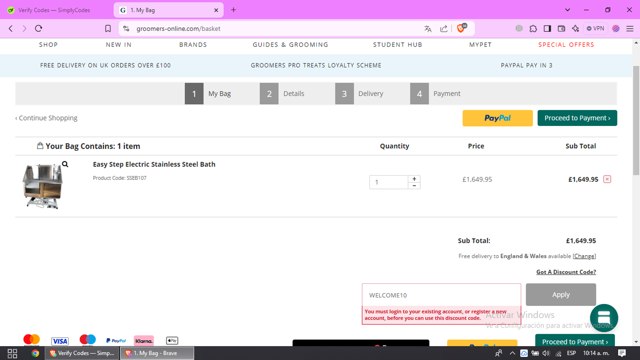Viewport: 640px width, 360px height.
Task: Click the VPN button in toolbar
Action: 596,29
